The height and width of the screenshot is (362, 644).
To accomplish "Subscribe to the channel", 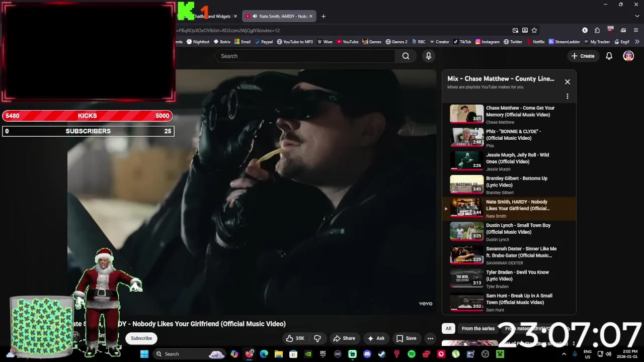I will point(141,338).
